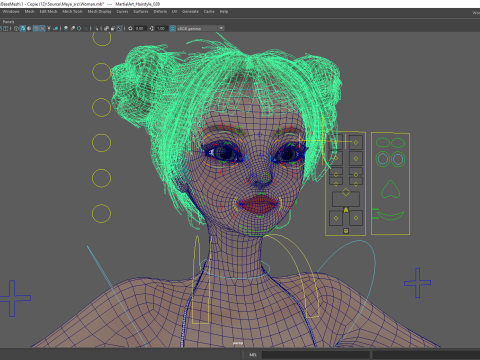Open the Mesh Display menu
Image resolution: width=480 pixels, height=360 pixels.
point(99,12)
